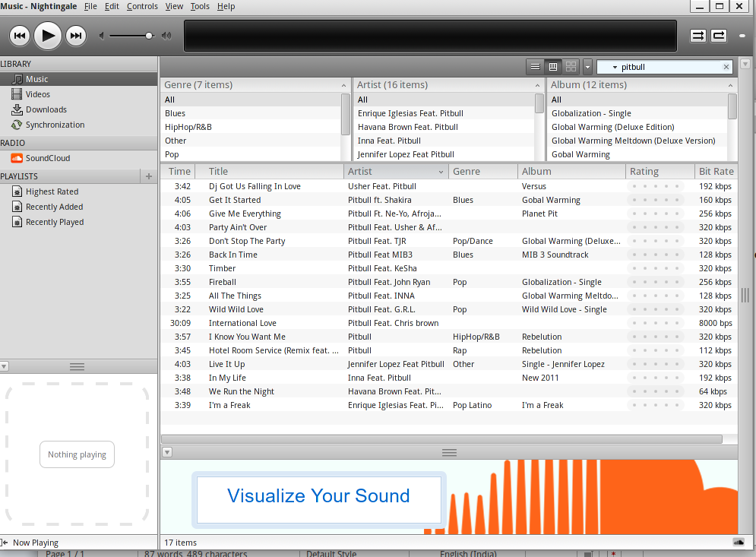Adjust the volume slider knob
Image resolution: width=756 pixels, height=557 pixels.
pos(149,36)
